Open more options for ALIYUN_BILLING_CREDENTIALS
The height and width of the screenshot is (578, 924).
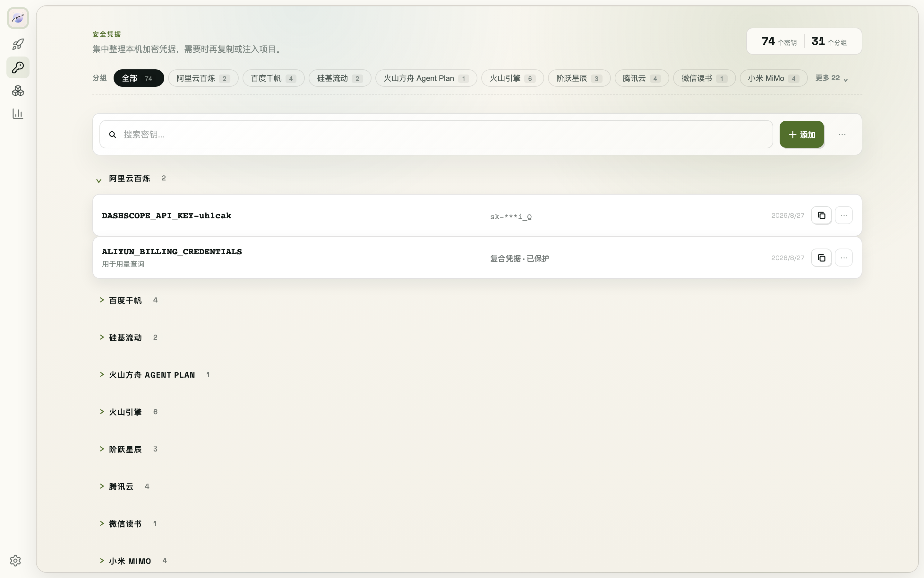point(844,258)
